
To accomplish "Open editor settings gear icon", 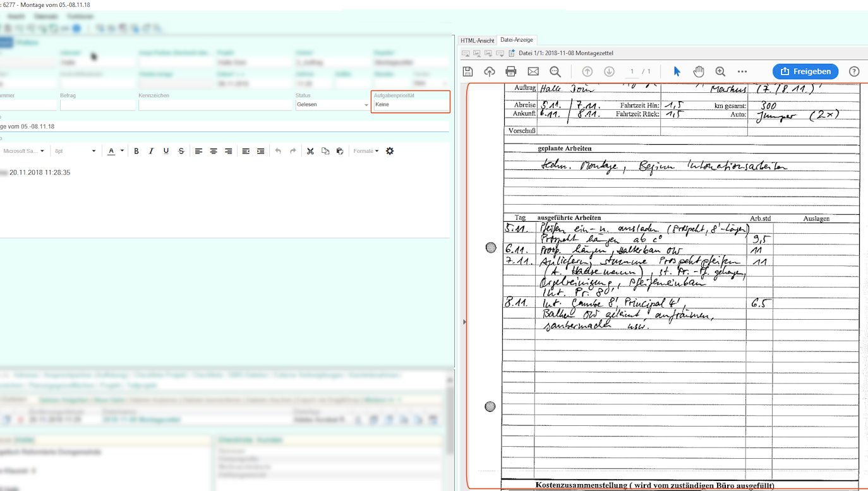I will (390, 151).
